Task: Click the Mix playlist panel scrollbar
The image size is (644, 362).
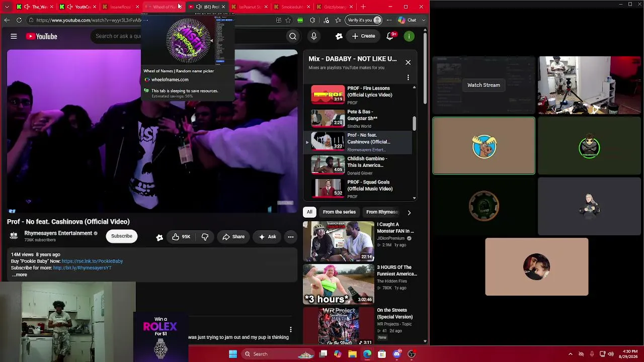Action: click(414, 123)
